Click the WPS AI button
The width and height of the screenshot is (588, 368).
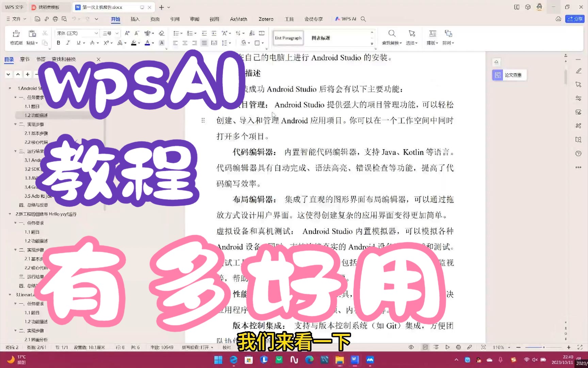point(346,19)
